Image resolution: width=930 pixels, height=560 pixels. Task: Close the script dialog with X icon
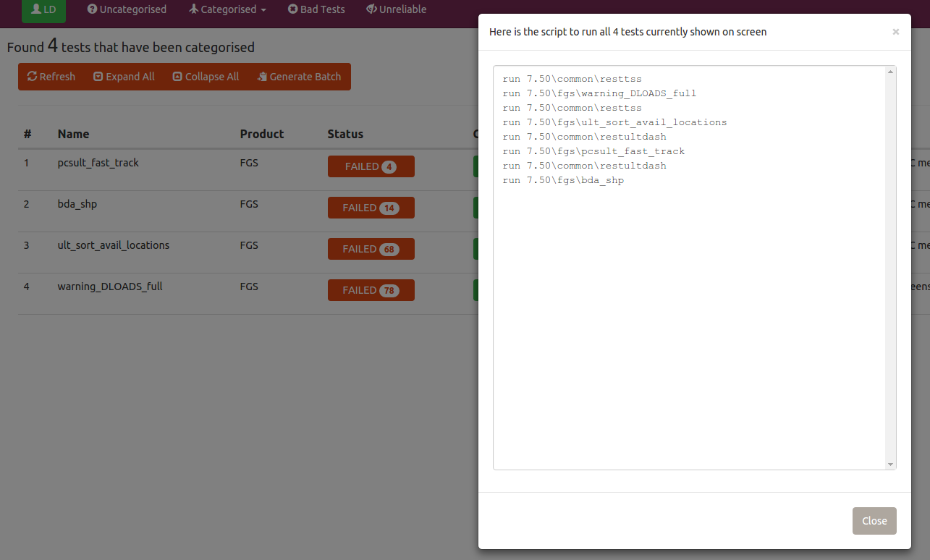(x=895, y=32)
